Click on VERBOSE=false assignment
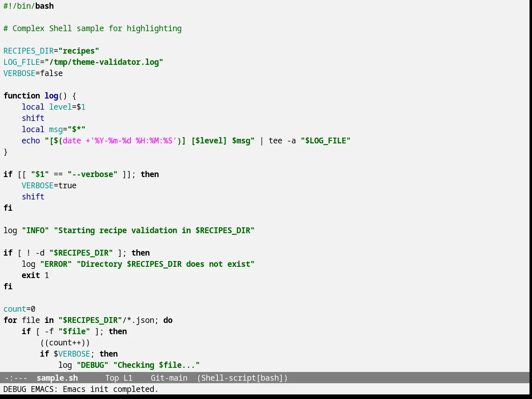The image size is (532, 399). coord(33,73)
